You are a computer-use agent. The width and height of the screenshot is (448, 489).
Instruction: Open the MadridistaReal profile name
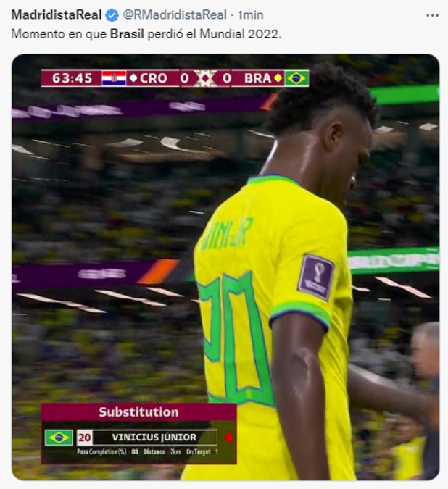click(x=57, y=15)
